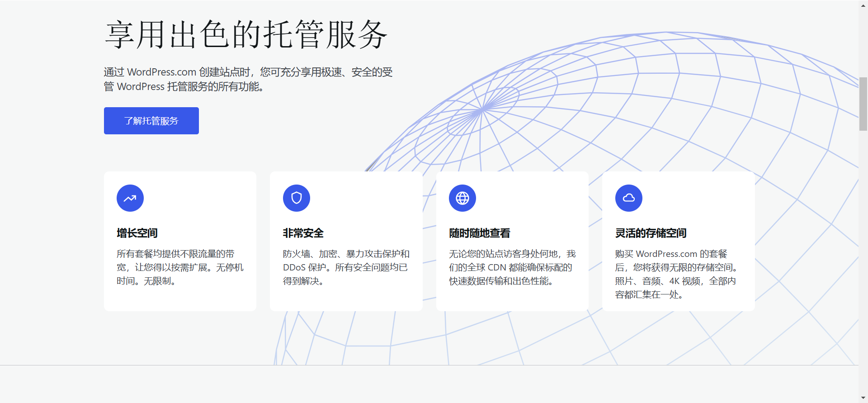868x403 pixels.
Task: Select the 增长空间 card heading
Action: 137,233
